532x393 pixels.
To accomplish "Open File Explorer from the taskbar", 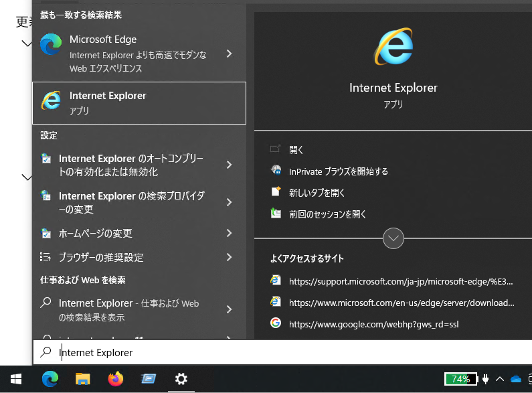I will (x=82, y=379).
